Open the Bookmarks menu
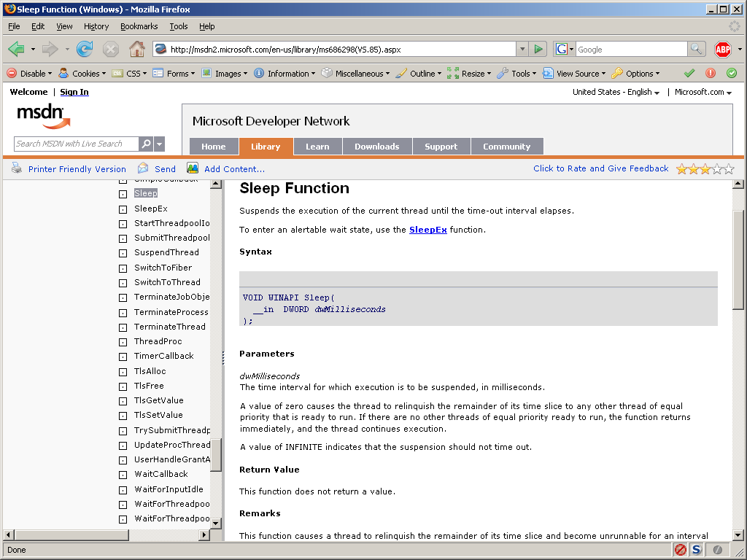Image resolution: width=747 pixels, height=560 pixels. (x=139, y=26)
